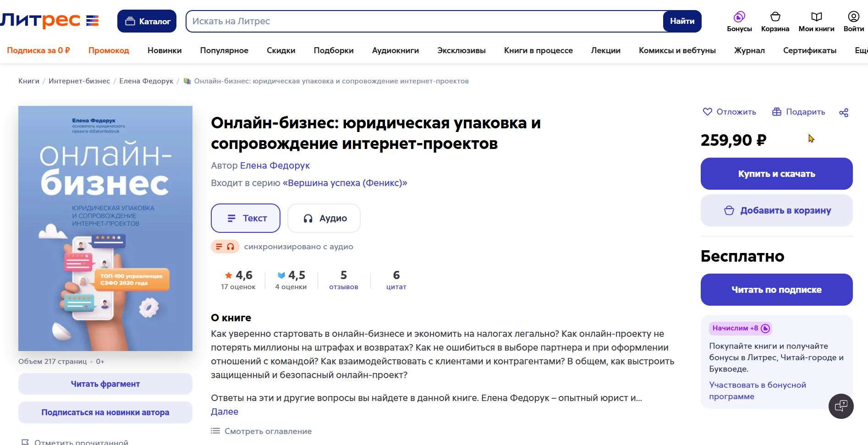The image size is (868, 445).
Task: Click the book cover thumbnail
Action: tap(105, 228)
